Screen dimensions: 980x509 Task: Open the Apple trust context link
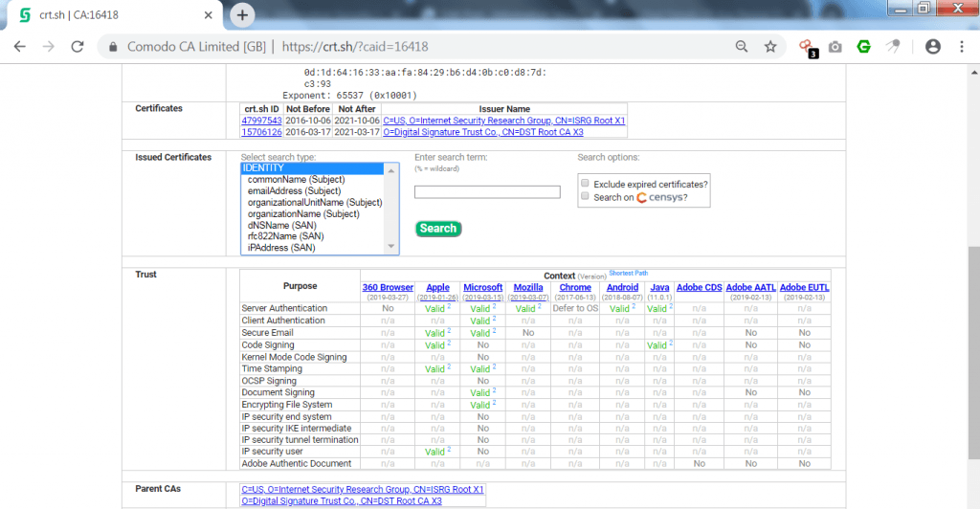[x=437, y=287]
